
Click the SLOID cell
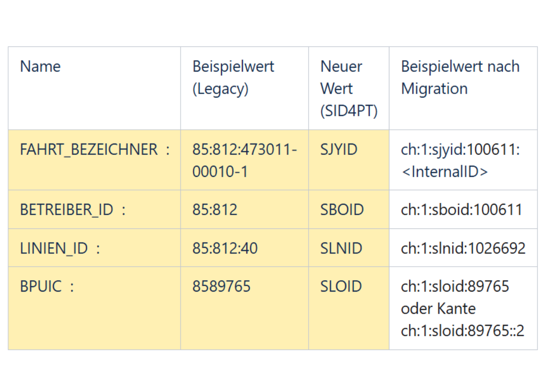click(349, 308)
